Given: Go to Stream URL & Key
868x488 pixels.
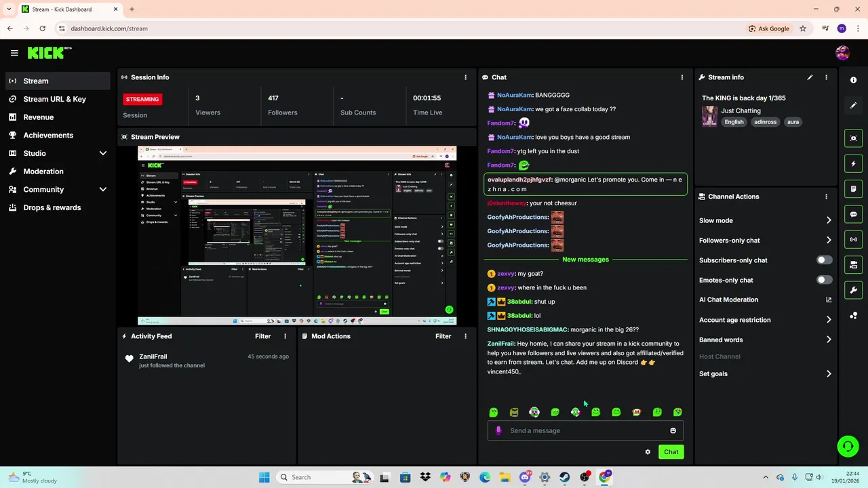Looking at the screenshot, I should (58, 99).
